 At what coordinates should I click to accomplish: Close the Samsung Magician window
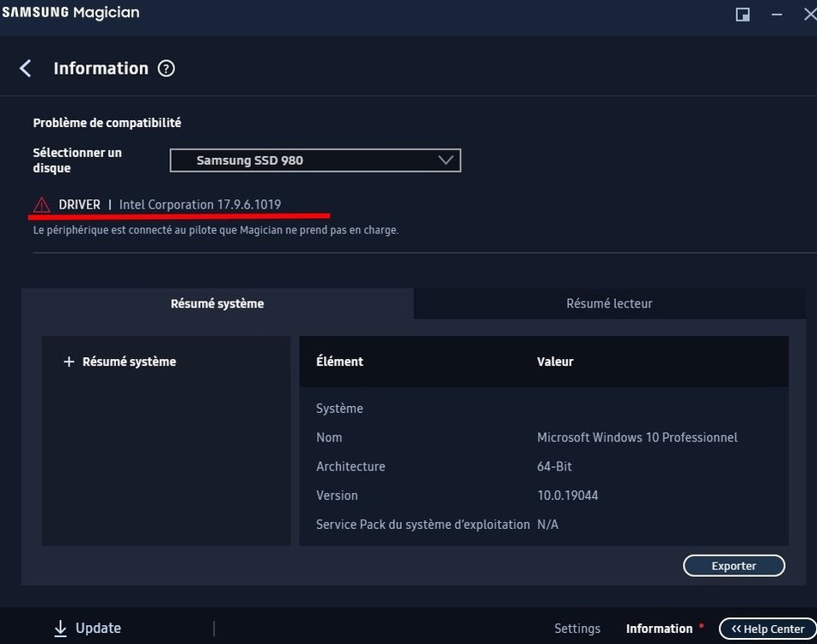(x=808, y=15)
